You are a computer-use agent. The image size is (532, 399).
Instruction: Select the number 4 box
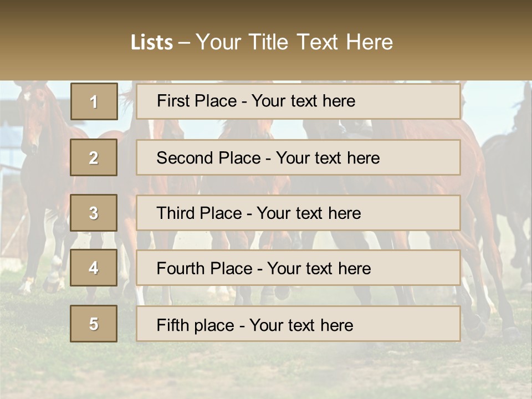tap(94, 268)
